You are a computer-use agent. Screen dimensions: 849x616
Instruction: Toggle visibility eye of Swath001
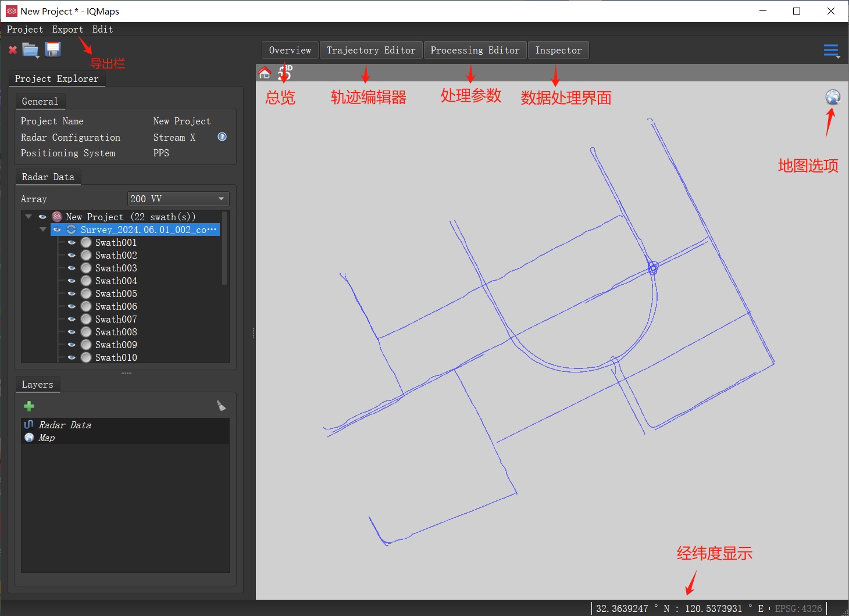72,242
